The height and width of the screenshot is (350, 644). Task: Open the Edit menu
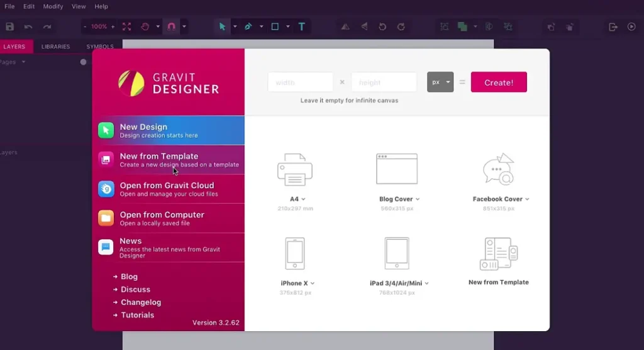coord(29,6)
